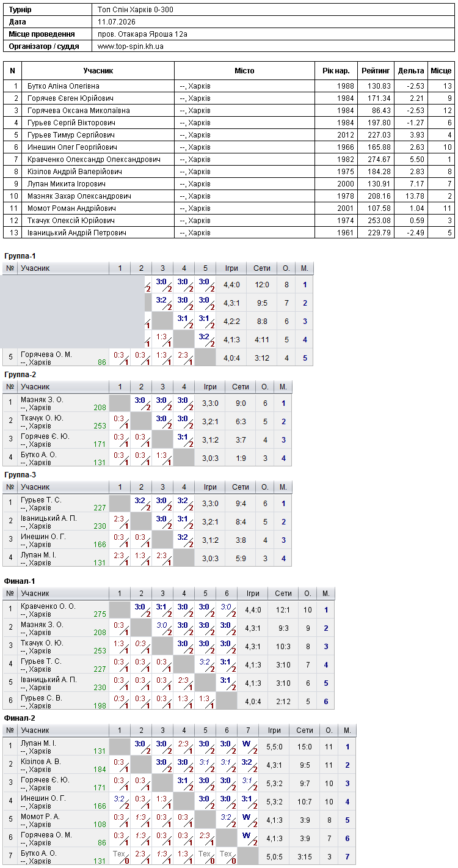Click the Ігри header in Группа-3 table
The width and height of the screenshot is (458, 868).
point(210,487)
